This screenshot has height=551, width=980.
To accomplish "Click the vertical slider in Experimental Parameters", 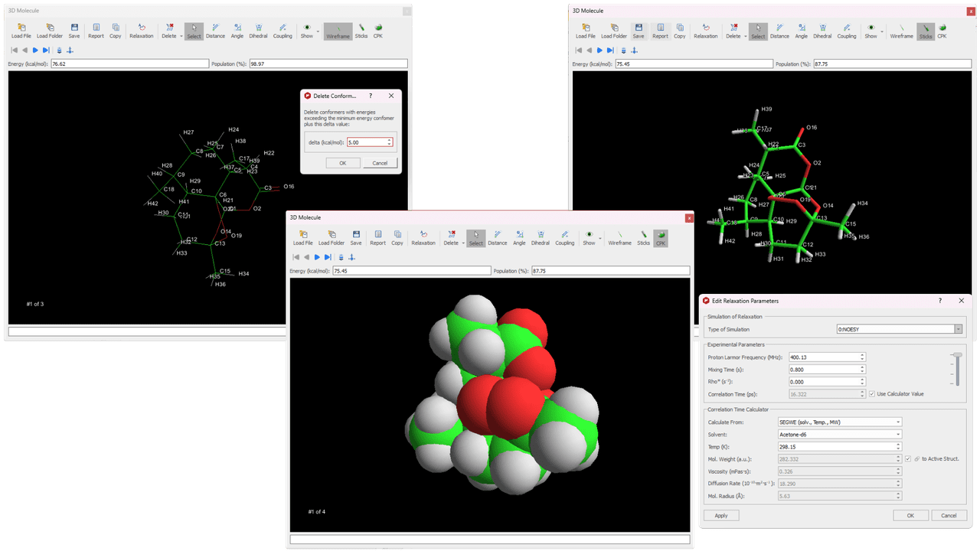I will click(x=955, y=369).
